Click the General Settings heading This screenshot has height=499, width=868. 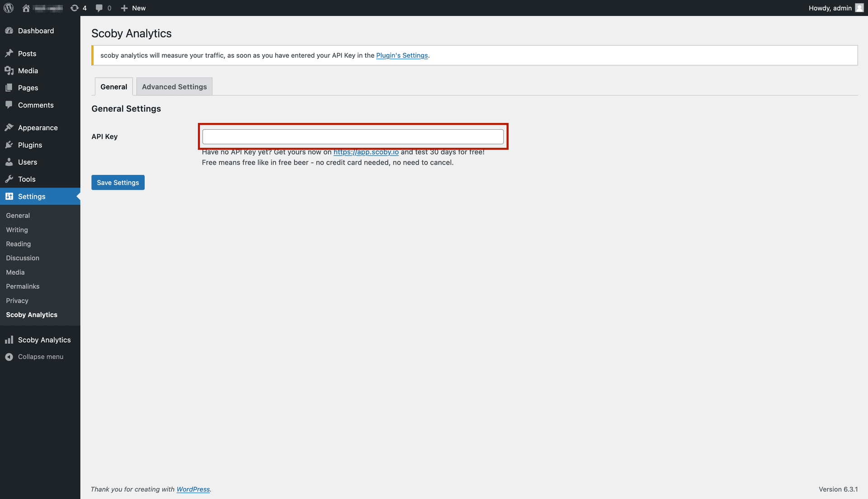point(126,109)
